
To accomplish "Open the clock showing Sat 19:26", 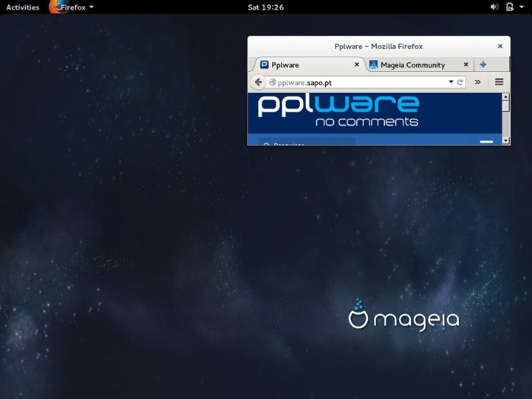I will click(x=266, y=7).
